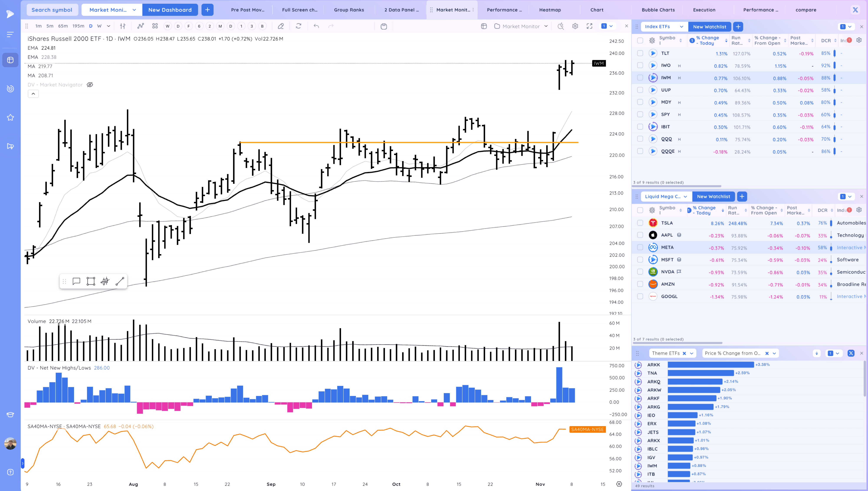868x491 pixels.
Task: Check the TLT row checkbox
Action: click(640, 53)
